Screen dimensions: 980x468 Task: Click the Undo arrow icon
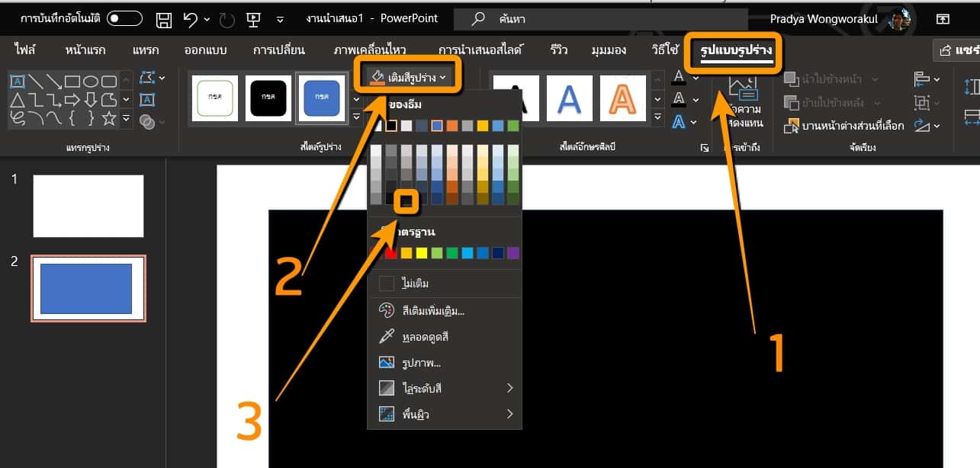(x=191, y=19)
